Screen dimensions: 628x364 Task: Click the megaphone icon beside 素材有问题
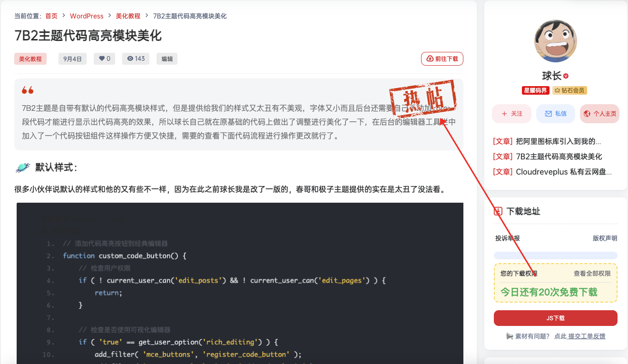pos(510,336)
